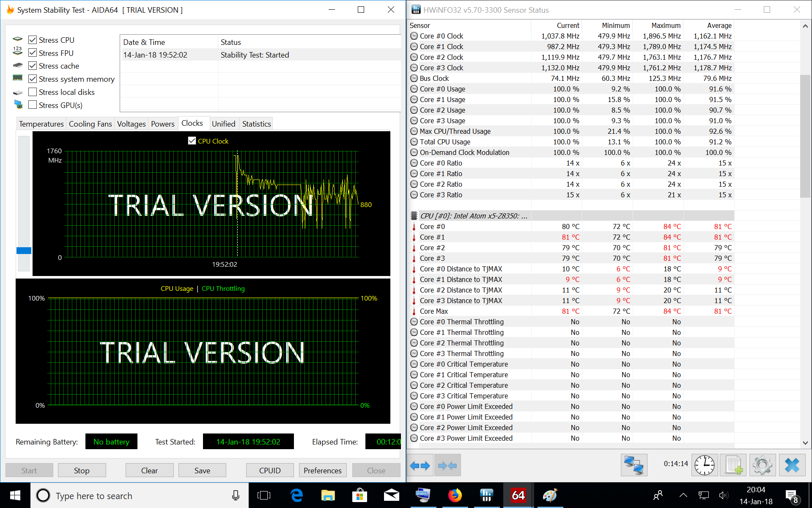The width and height of the screenshot is (812, 508).
Task: Enable Stress GPU(s) checkbox
Action: [33, 105]
